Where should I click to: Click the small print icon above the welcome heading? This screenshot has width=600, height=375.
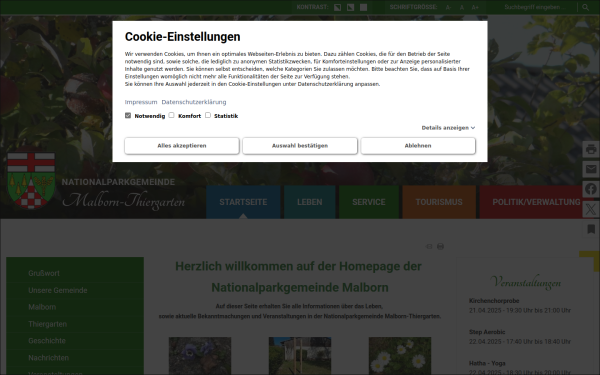(440, 246)
